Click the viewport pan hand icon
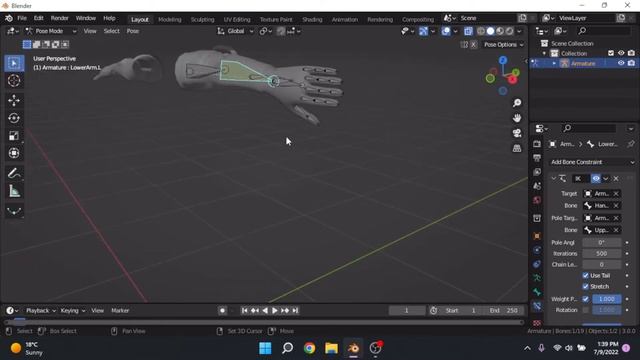640x360 pixels. [x=517, y=118]
